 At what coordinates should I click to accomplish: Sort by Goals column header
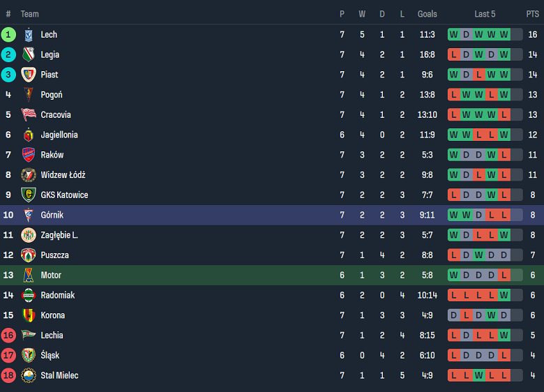pos(427,14)
